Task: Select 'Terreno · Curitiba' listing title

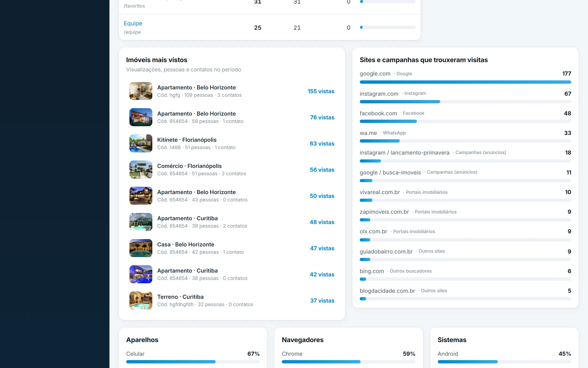Action: tap(180, 297)
